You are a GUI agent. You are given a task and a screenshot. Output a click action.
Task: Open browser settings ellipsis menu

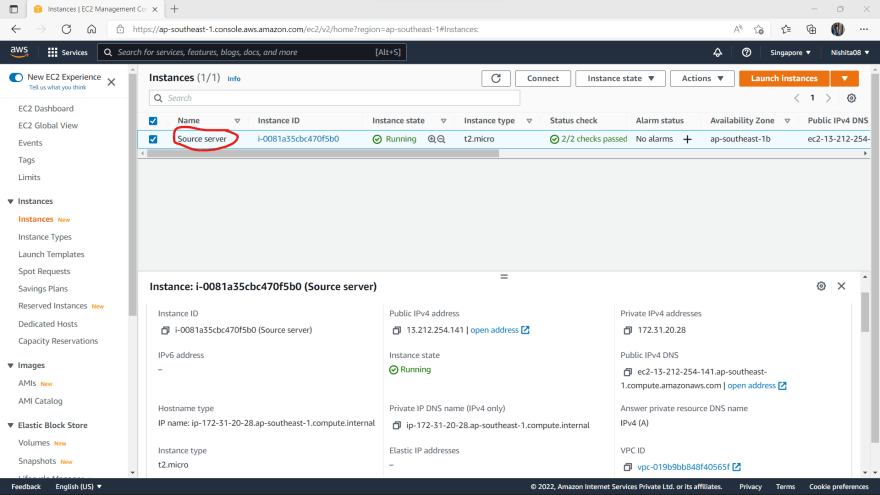coord(864,29)
